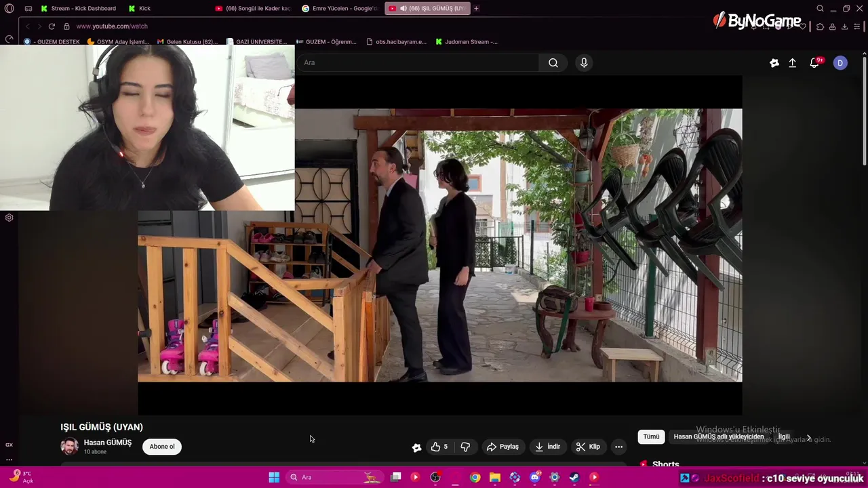The width and height of the screenshot is (868, 488).
Task: Mute the IŞIL GÜMÜŞ tab audio
Action: [403, 8]
